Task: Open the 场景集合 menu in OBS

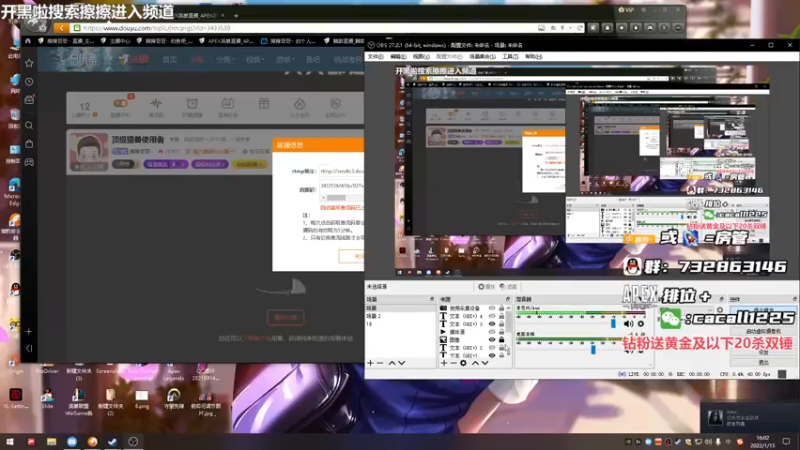Action: coord(482,57)
